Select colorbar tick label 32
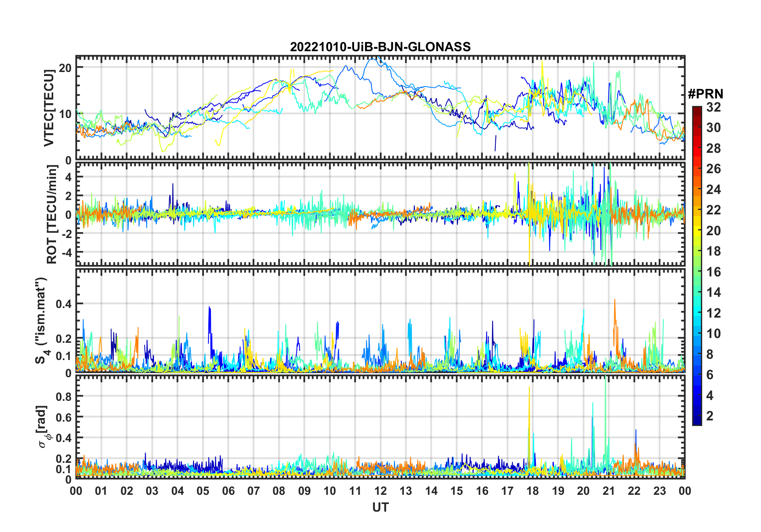This screenshot has width=761, height=532. coord(713,107)
